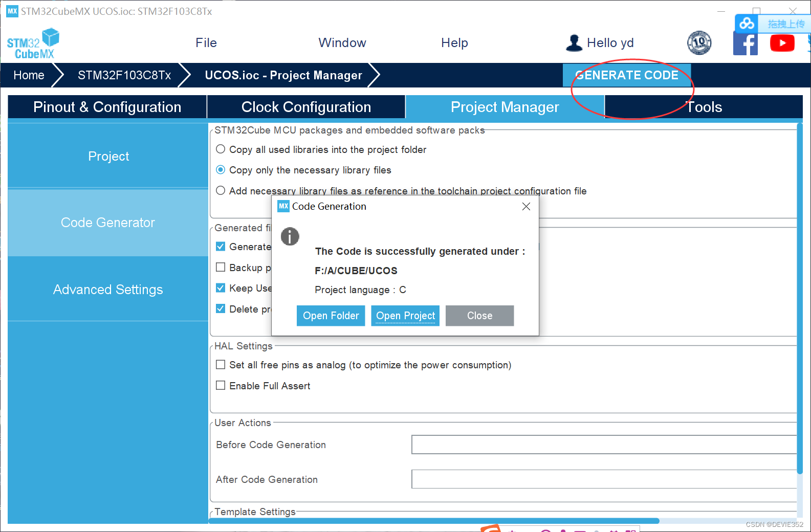Viewport: 811px width, 532px height.
Task: Select Add necessary library files as reference
Action: coord(221,191)
